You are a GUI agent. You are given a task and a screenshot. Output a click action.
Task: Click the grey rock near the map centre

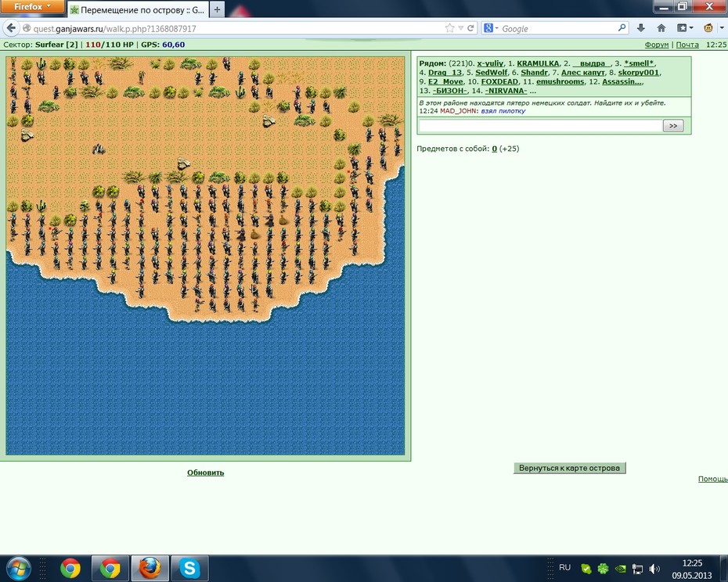point(184,163)
